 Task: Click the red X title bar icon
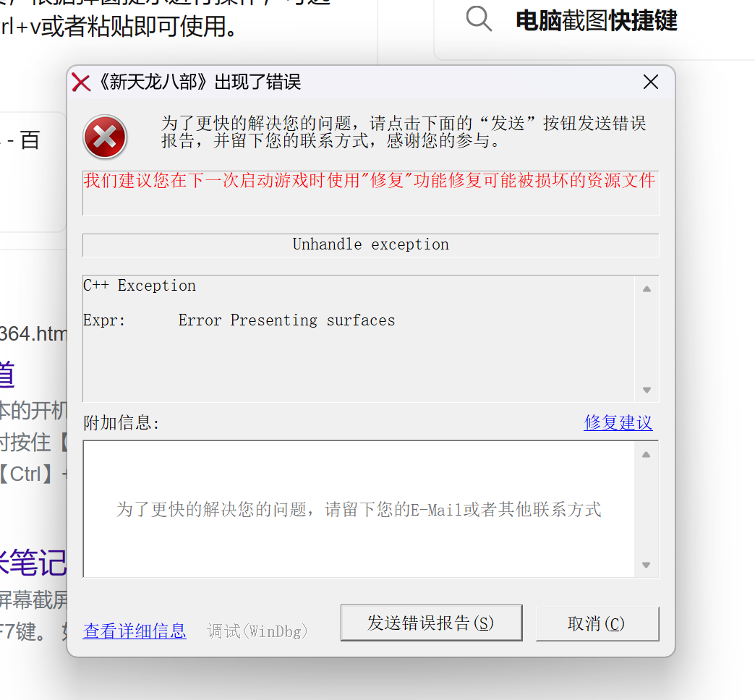click(x=81, y=83)
